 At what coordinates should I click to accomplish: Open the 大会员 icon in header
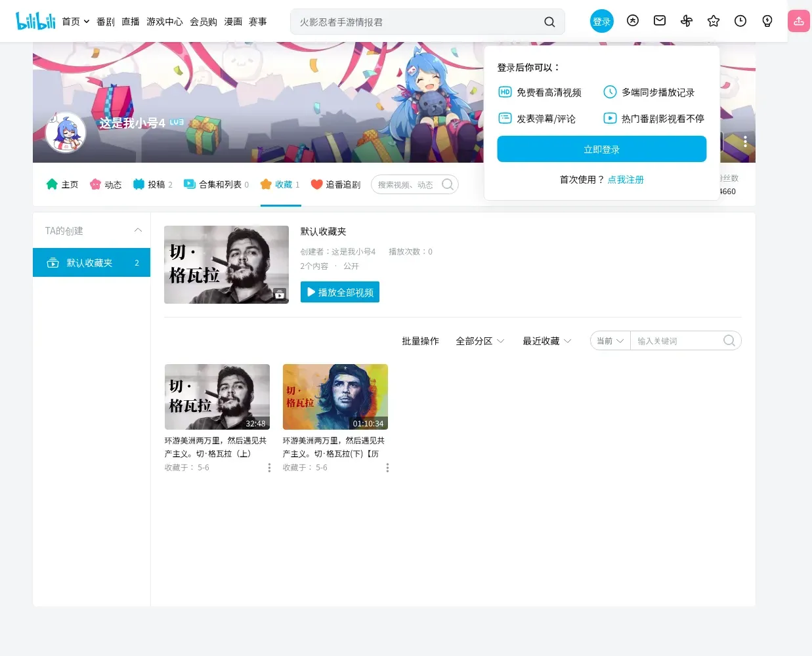click(x=633, y=21)
